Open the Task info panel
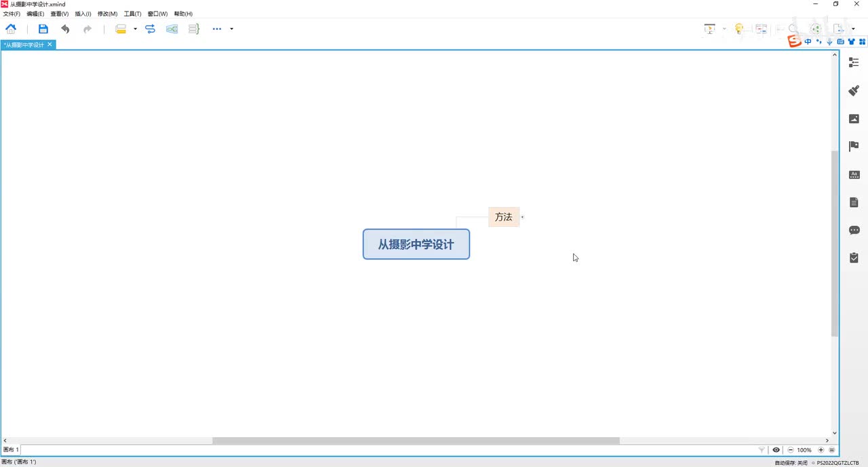This screenshot has height=467, width=868. click(854, 258)
